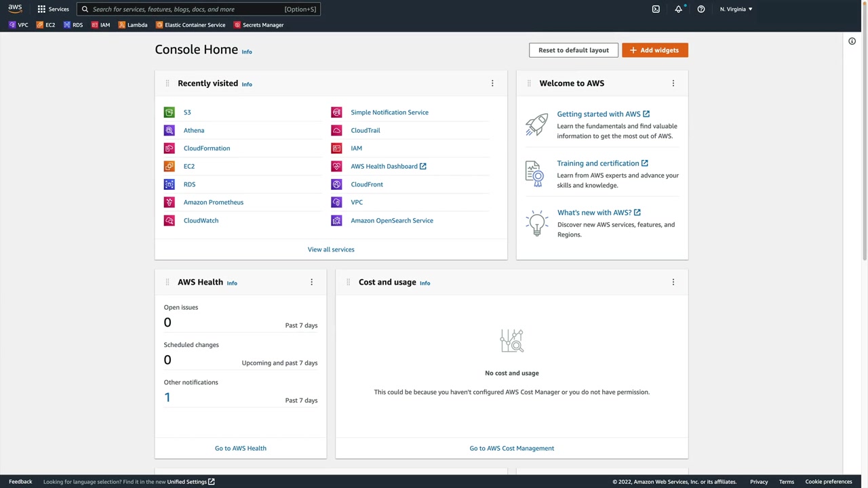The image size is (868, 488).
Task: Click the Other notifications count 1
Action: (167, 397)
